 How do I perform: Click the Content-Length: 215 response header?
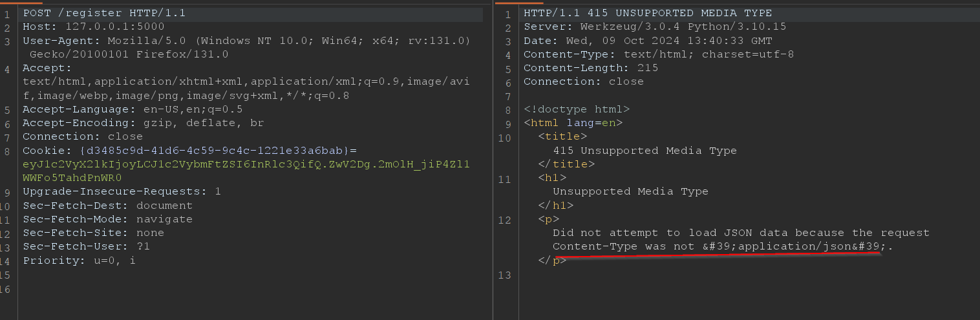pyautogui.click(x=591, y=68)
